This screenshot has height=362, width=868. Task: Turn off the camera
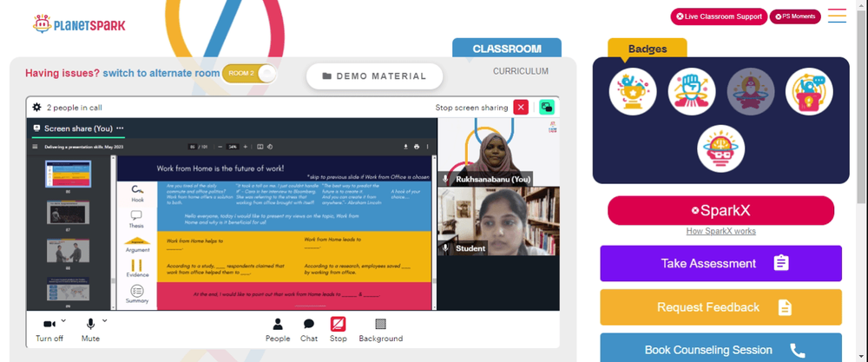click(x=49, y=330)
